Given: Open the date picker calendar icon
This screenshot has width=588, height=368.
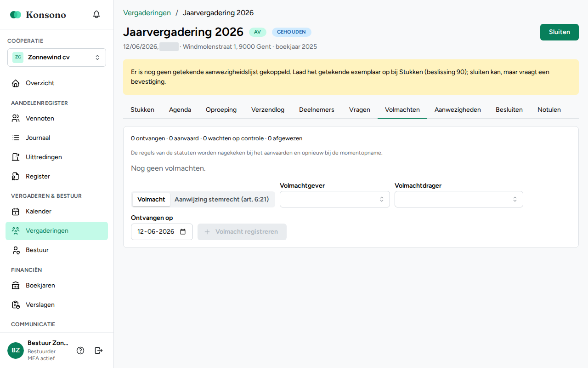Looking at the screenshot, I should (183, 232).
